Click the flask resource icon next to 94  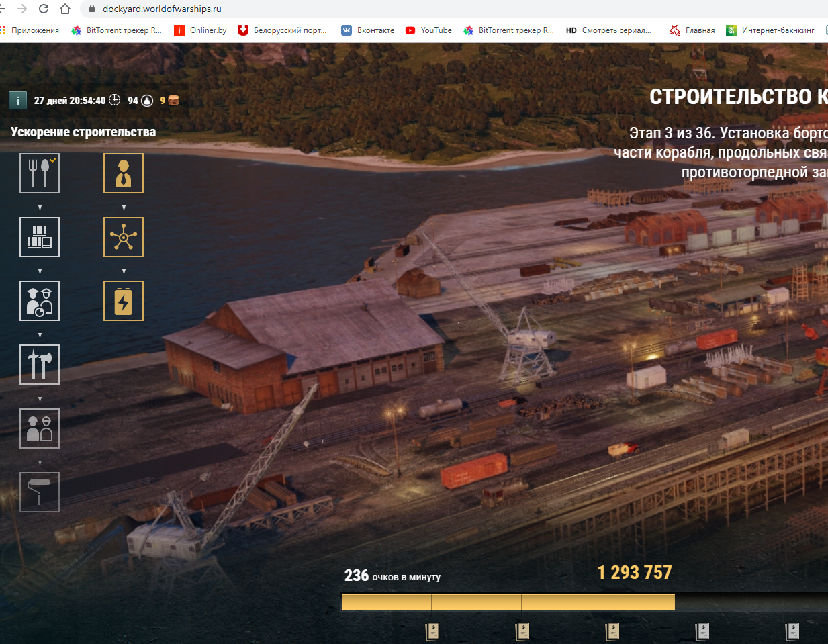pyautogui.click(x=147, y=101)
